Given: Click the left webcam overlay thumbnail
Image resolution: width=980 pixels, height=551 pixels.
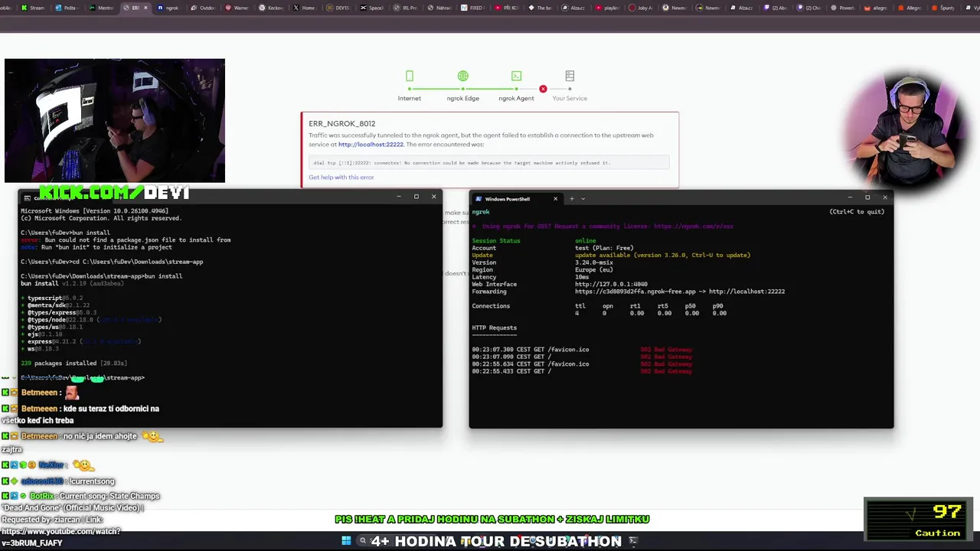Looking at the screenshot, I should [x=115, y=121].
